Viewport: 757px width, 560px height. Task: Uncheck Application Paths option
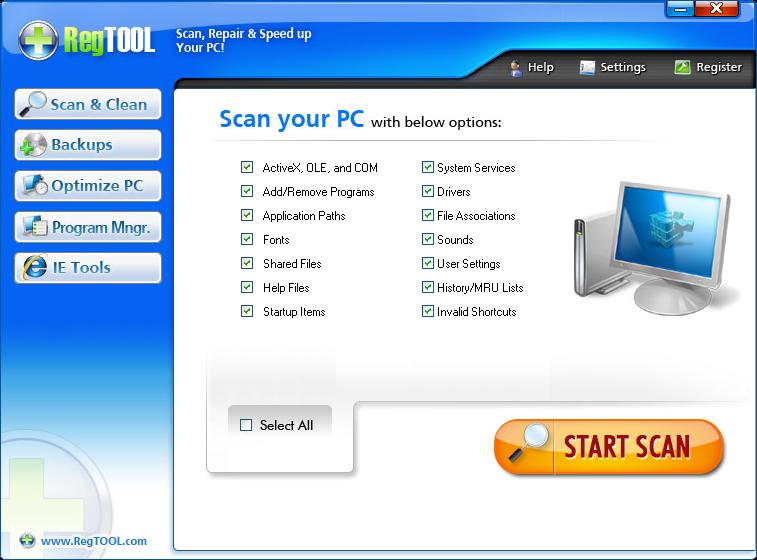coord(247,215)
